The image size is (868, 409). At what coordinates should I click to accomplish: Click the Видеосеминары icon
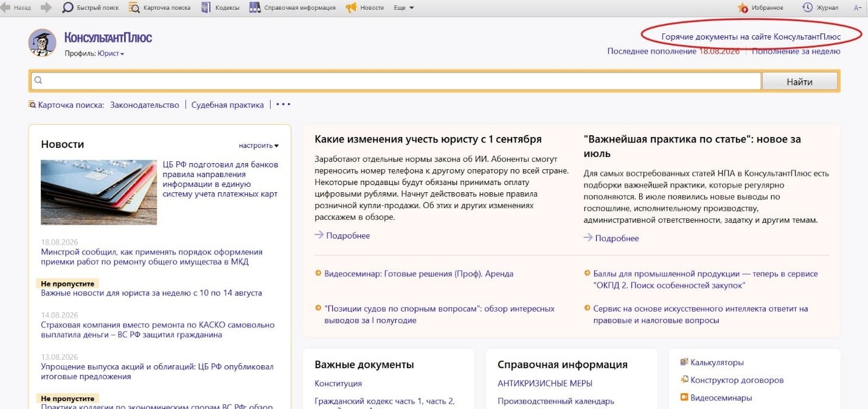684,397
